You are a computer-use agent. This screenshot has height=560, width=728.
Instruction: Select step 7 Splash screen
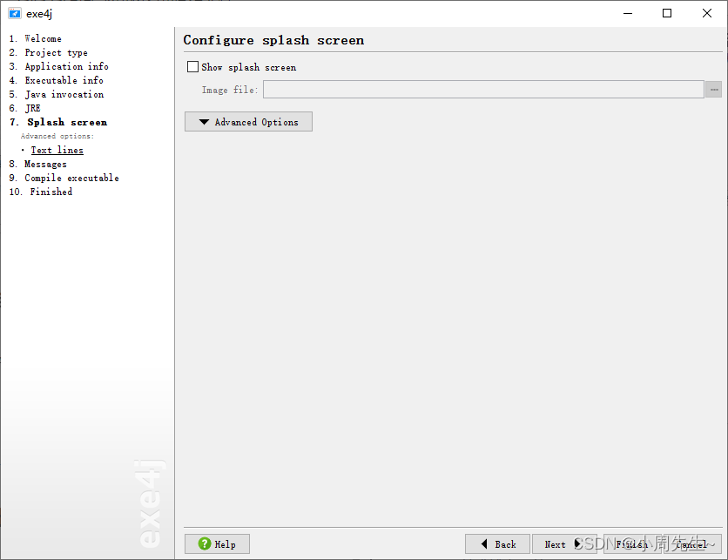pyautogui.click(x=58, y=122)
